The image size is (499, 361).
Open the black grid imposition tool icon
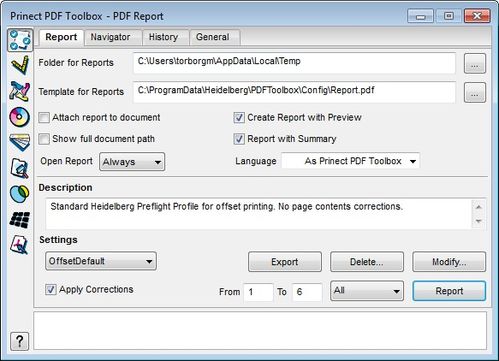[x=20, y=220]
